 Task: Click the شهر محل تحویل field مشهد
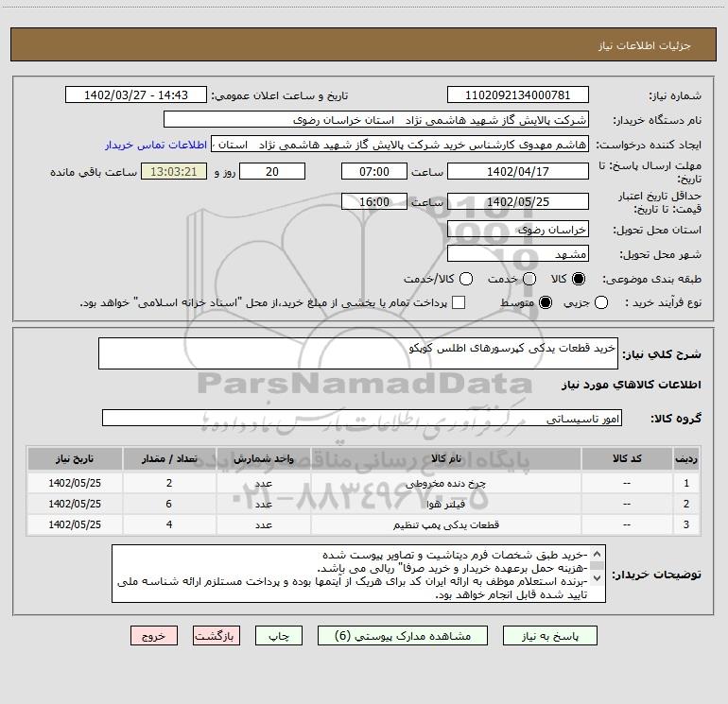click(x=518, y=253)
